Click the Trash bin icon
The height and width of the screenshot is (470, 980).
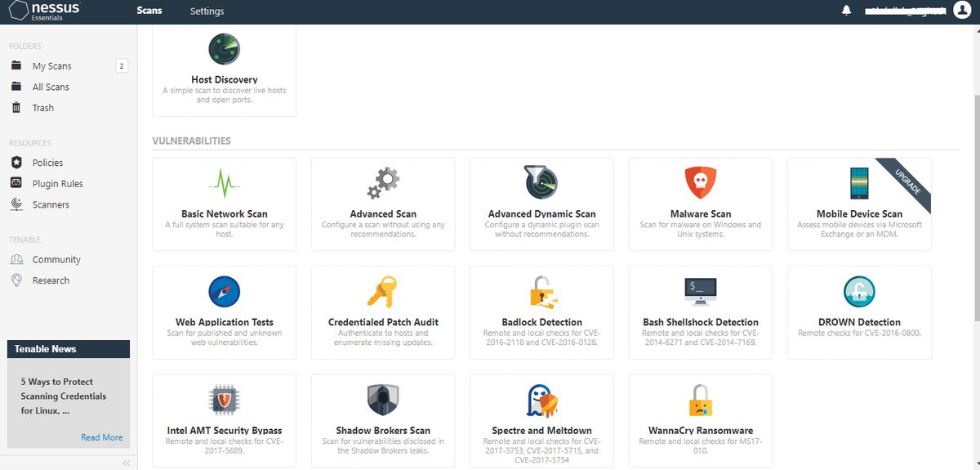point(16,107)
